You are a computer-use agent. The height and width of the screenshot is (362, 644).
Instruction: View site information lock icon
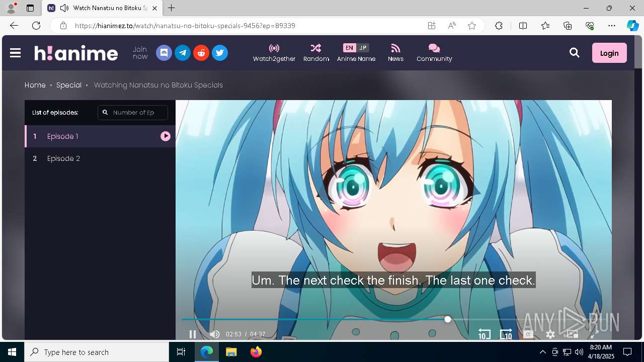tap(63, 26)
